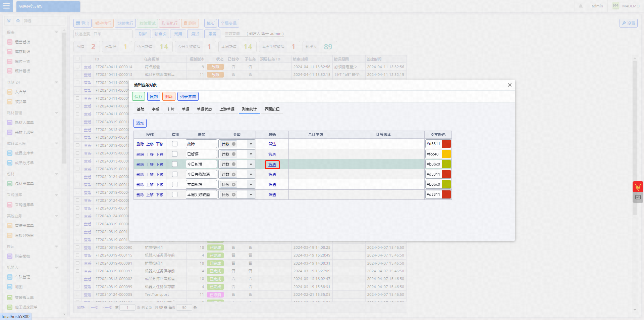Click 添加 to add statistic row
644x320 pixels.
coord(140,123)
